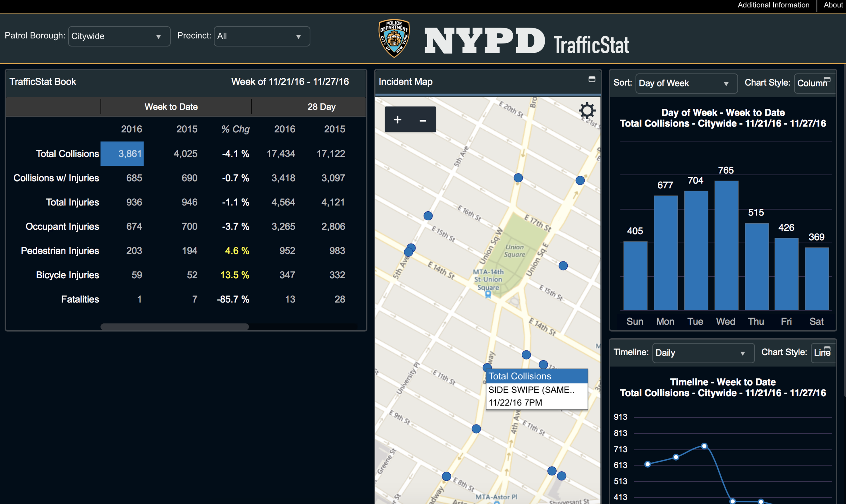Change timeline chart style to Line
Viewport: 846px width, 504px height.
pyautogui.click(x=822, y=353)
